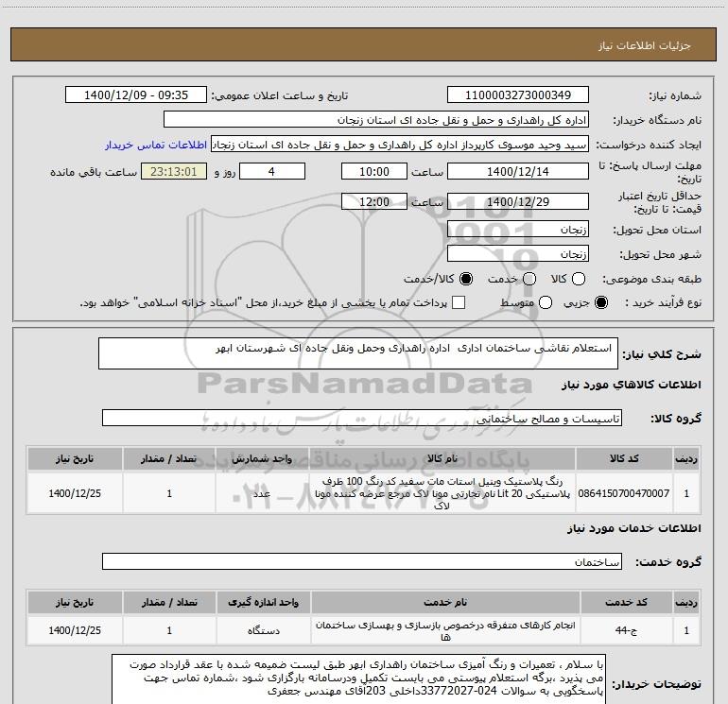Click the delivery city field زنجان
Viewport: 728px width, 704px height.
click(518, 254)
